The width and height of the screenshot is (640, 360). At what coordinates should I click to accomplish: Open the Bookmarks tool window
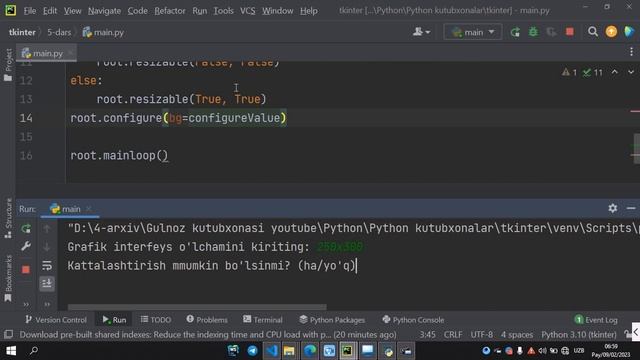pyautogui.click(x=8, y=279)
